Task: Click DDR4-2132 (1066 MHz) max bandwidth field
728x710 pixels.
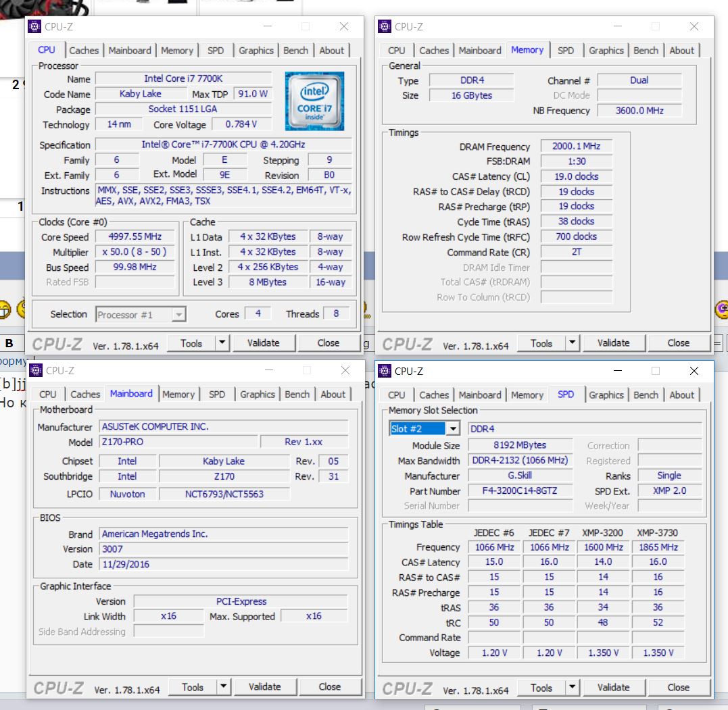Action: tap(520, 460)
